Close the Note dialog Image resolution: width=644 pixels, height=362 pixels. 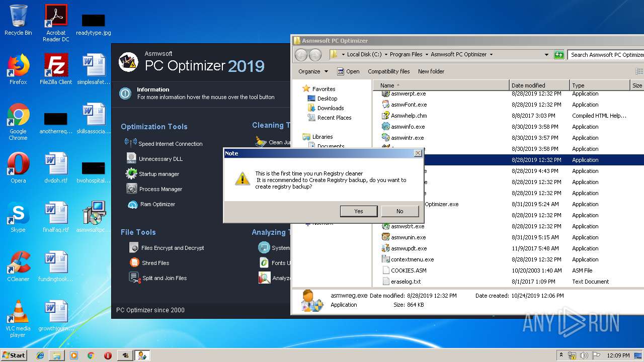418,153
